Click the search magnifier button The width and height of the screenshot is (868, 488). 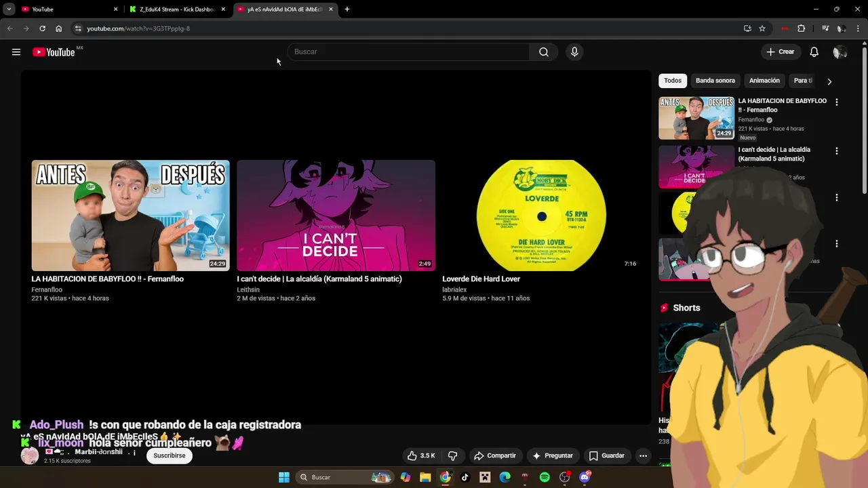point(544,52)
